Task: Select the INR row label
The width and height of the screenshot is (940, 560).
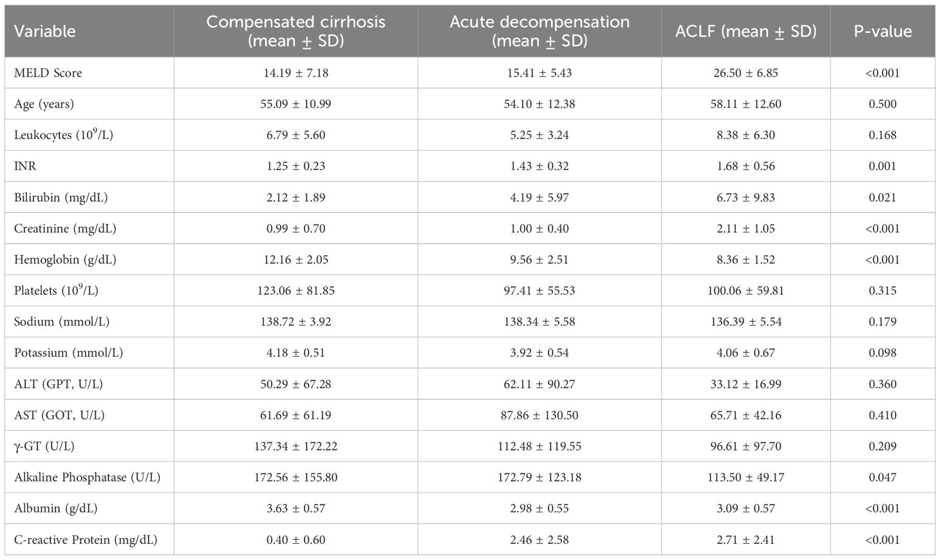Action: coord(25,166)
